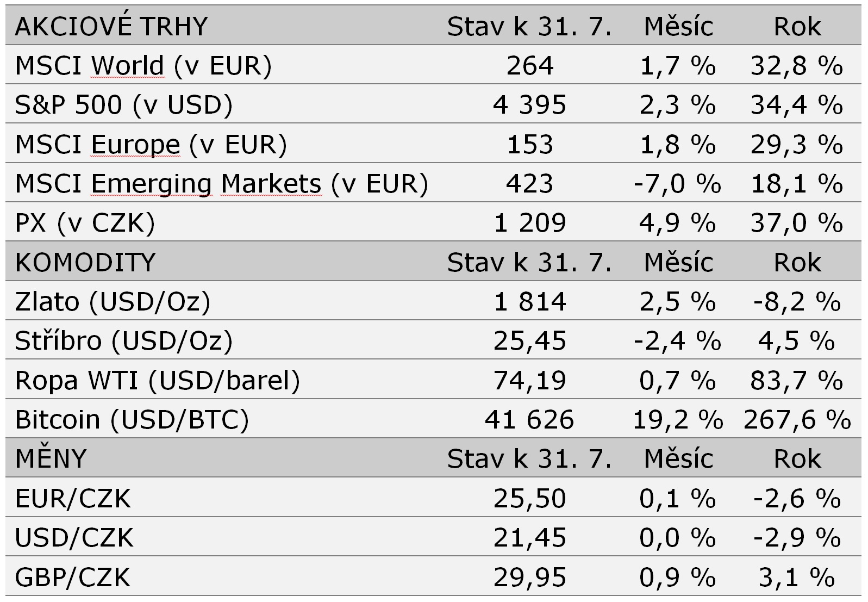Image resolution: width=868 pixels, height=602 pixels.
Task: Select the MSCI World (v EUR) row label
Action: 143,66
